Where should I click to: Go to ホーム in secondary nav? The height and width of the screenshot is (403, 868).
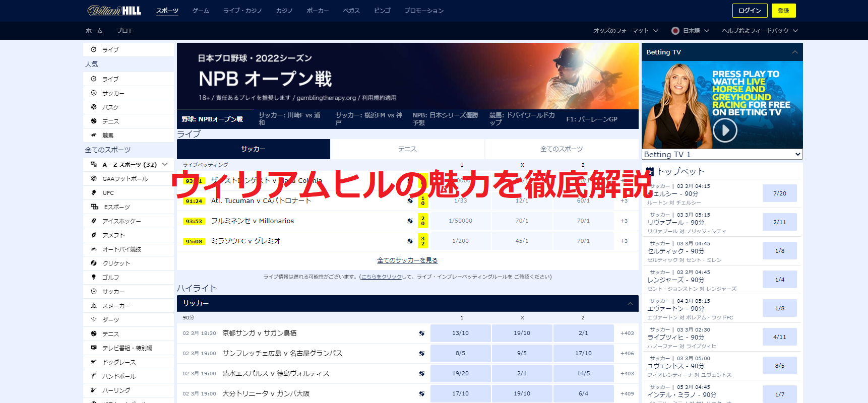[x=94, y=31]
